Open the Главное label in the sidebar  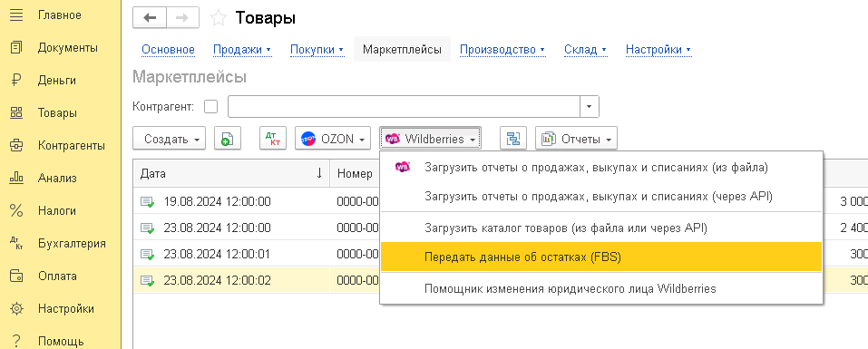click(x=60, y=15)
